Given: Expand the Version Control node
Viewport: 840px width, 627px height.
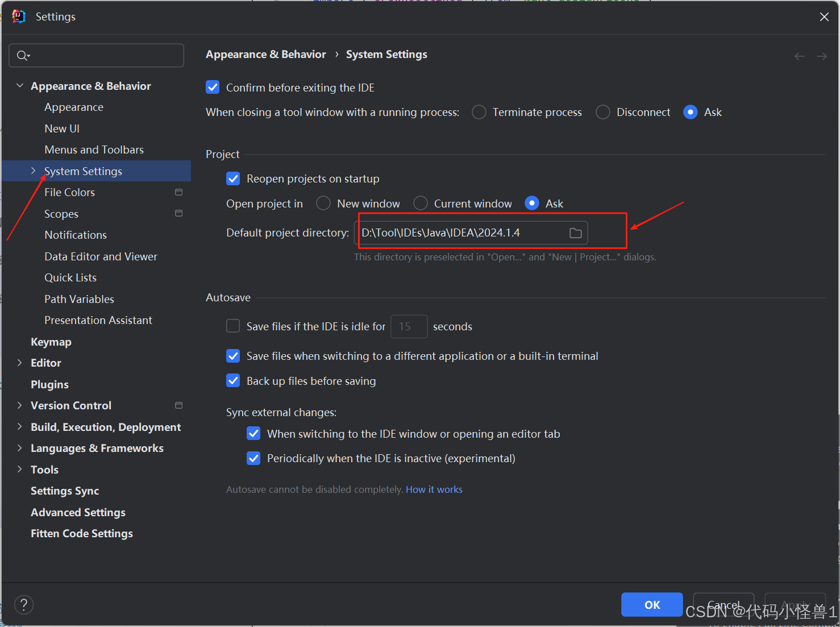Looking at the screenshot, I should 20,405.
